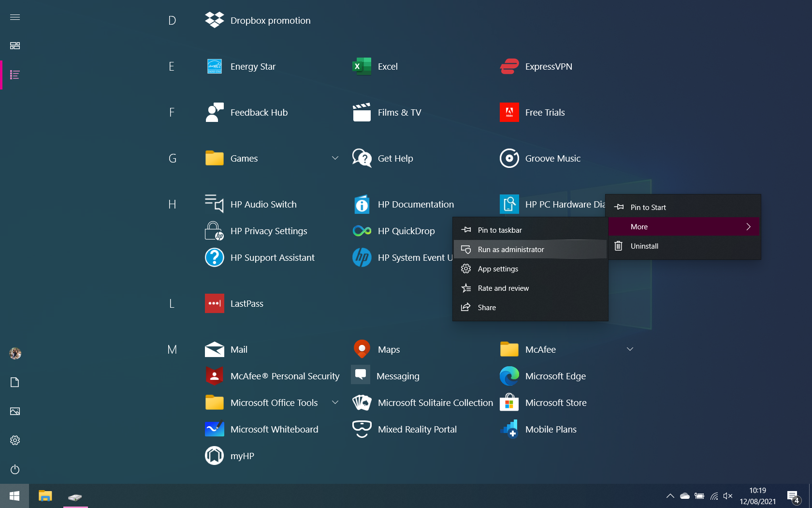The image size is (812, 508).
Task: Open File Explorer on taskbar
Action: click(45, 496)
